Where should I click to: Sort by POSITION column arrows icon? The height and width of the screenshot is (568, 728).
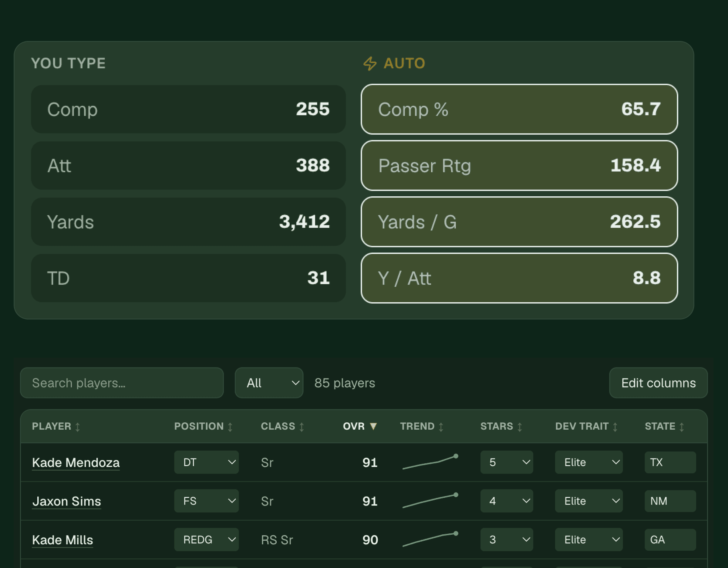coord(230,427)
